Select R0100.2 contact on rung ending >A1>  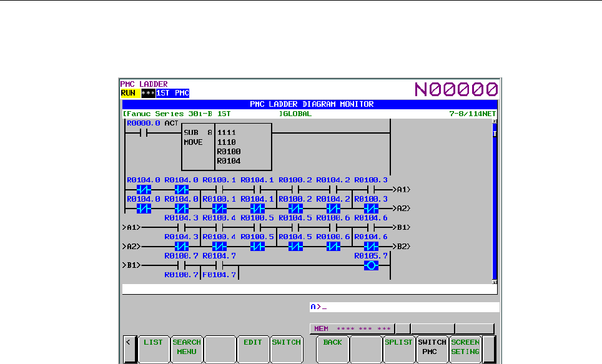295,189
